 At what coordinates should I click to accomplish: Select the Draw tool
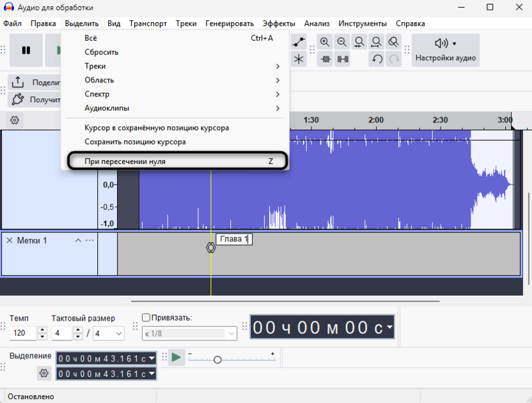[x=299, y=58]
